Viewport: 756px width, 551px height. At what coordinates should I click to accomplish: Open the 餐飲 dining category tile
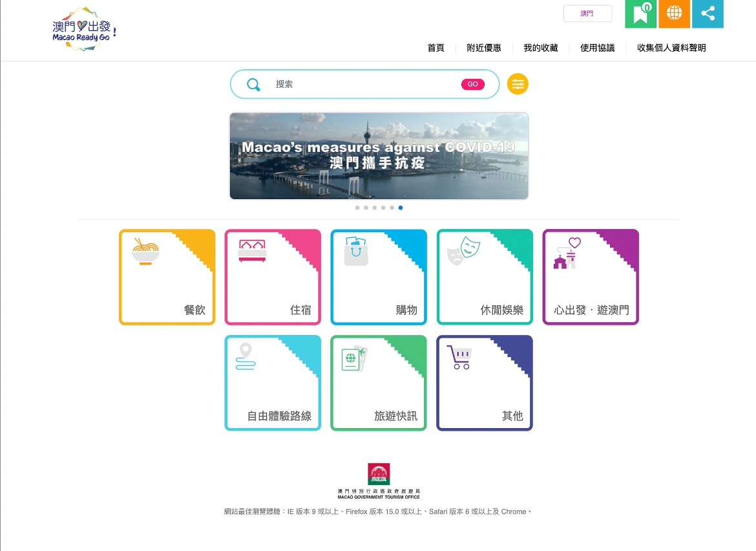167,277
